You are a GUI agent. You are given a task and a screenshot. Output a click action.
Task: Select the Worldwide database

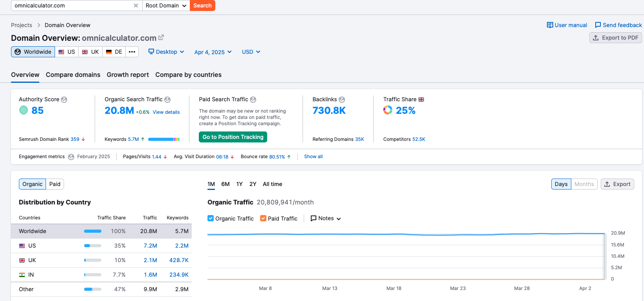click(x=33, y=52)
